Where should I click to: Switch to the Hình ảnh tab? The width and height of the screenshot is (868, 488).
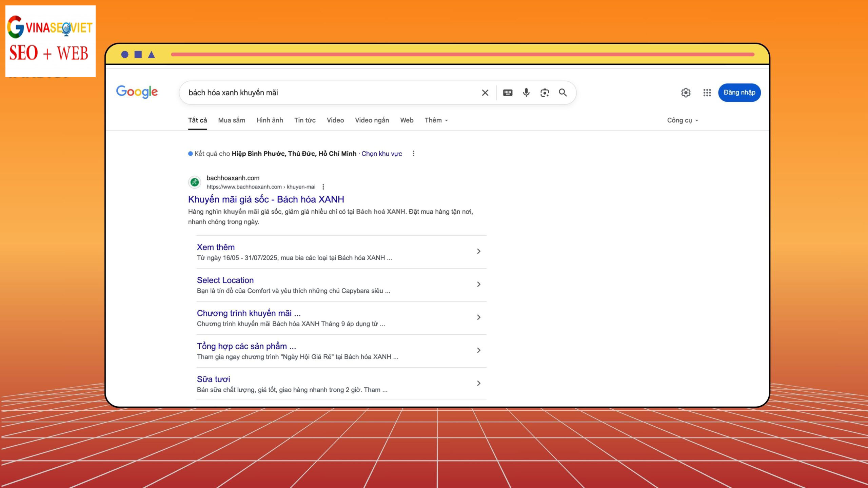point(270,120)
